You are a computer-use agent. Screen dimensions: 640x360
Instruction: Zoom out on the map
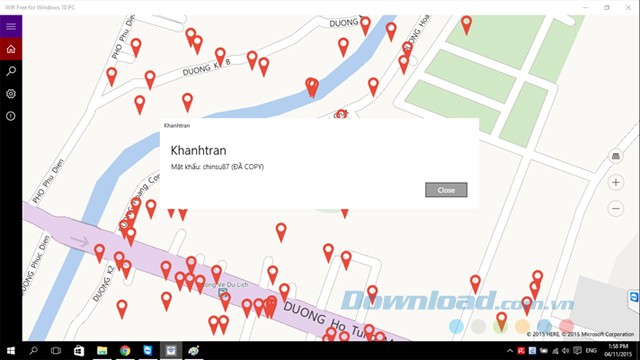point(616,209)
